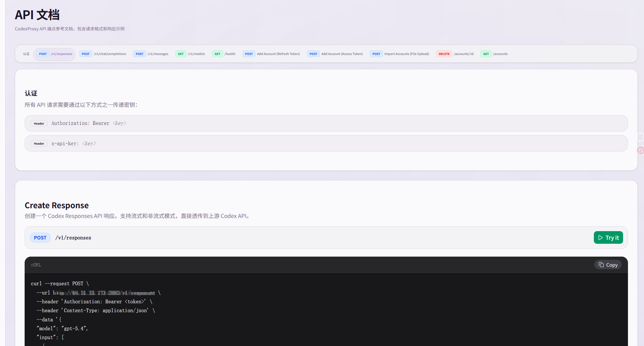This screenshot has width=644, height=346.
Task: Click the "model": "gpt-5.4" code line
Action: pos(62,329)
